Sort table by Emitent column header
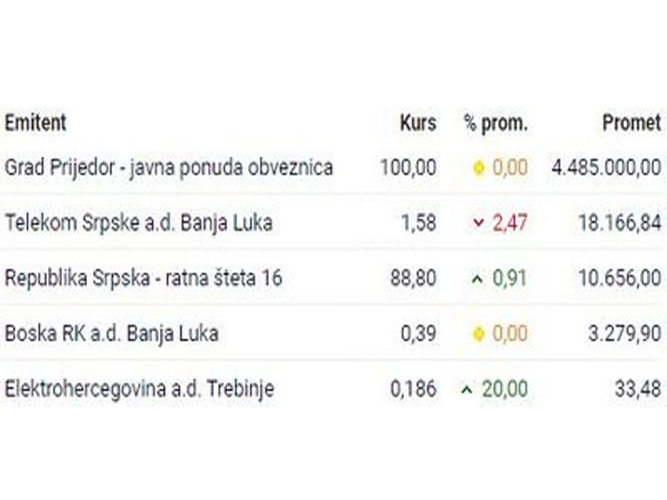The width and height of the screenshot is (667, 500). tap(36, 123)
